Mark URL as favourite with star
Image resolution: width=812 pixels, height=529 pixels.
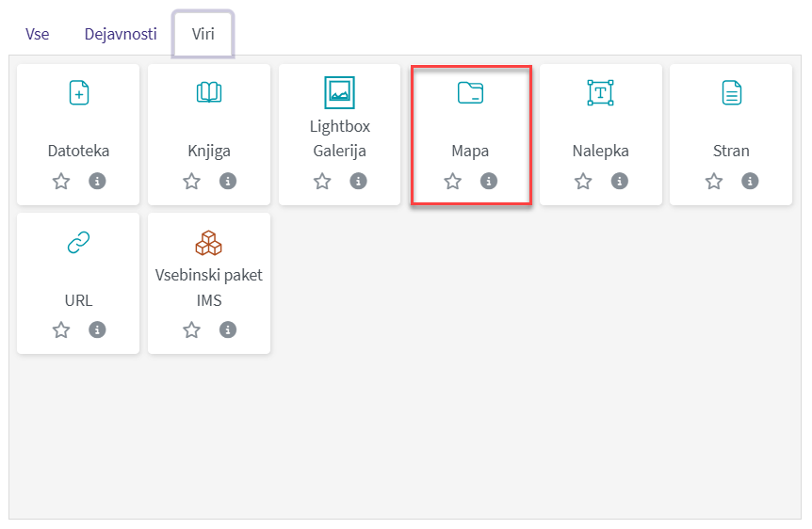pos(61,330)
